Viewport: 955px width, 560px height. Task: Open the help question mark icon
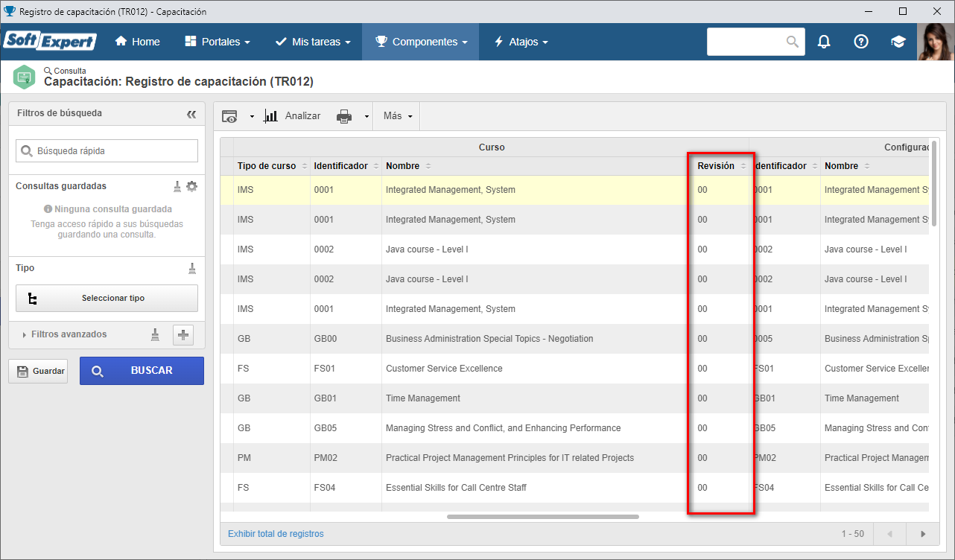pyautogui.click(x=861, y=42)
